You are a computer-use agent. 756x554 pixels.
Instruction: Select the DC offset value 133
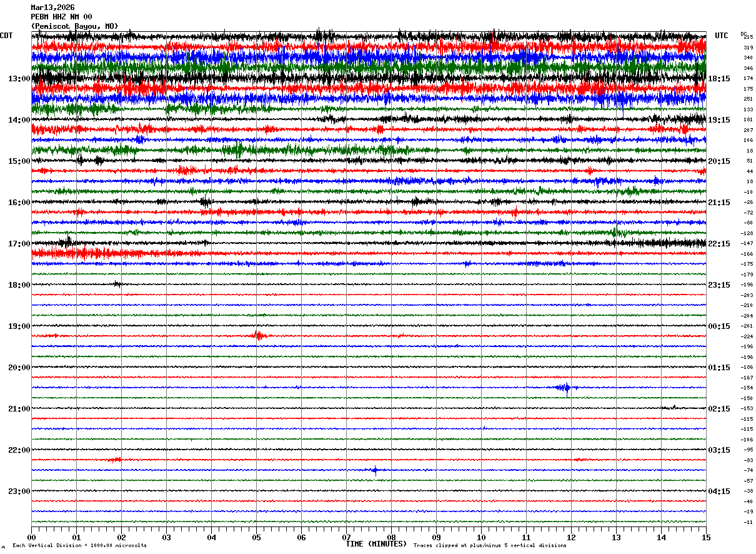click(x=748, y=109)
